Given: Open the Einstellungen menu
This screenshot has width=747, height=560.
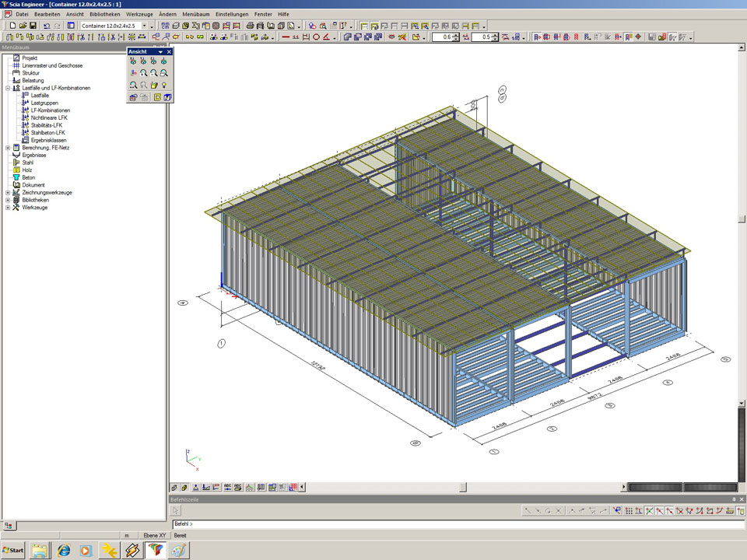Looking at the screenshot, I should click(x=232, y=14).
